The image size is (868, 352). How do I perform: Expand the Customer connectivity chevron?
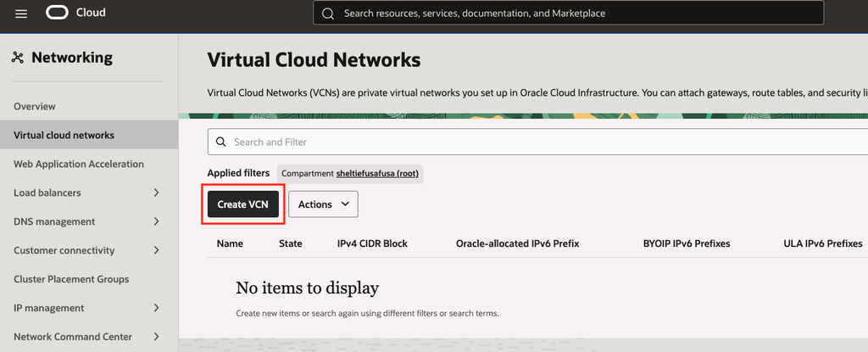point(156,250)
